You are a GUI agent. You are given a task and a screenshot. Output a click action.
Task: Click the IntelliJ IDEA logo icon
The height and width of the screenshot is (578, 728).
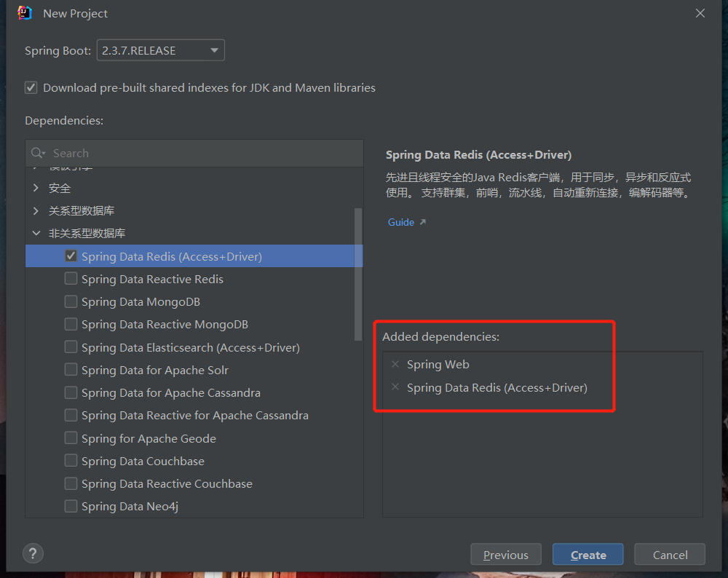25,13
